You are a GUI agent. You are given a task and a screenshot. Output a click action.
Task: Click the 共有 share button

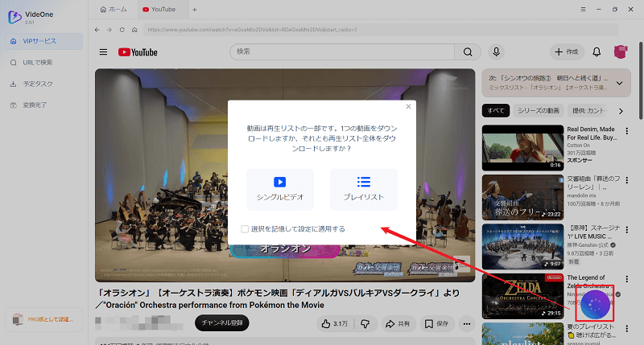(398, 323)
